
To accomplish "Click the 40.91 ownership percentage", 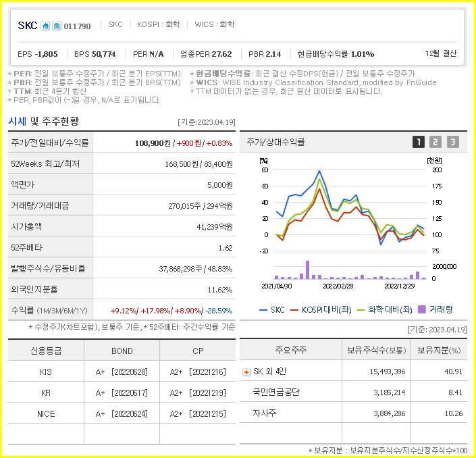I will click(x=454, y=372).
